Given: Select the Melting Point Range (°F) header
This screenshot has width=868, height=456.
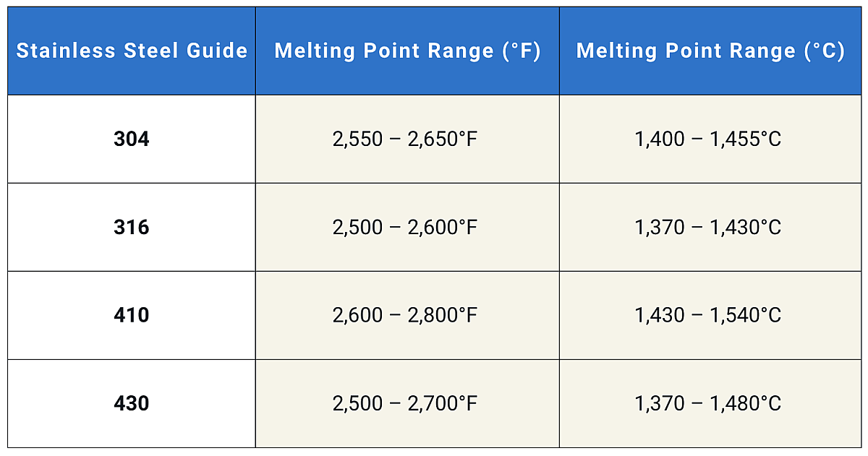Looking at the screenshot, I should click(407, 51).
